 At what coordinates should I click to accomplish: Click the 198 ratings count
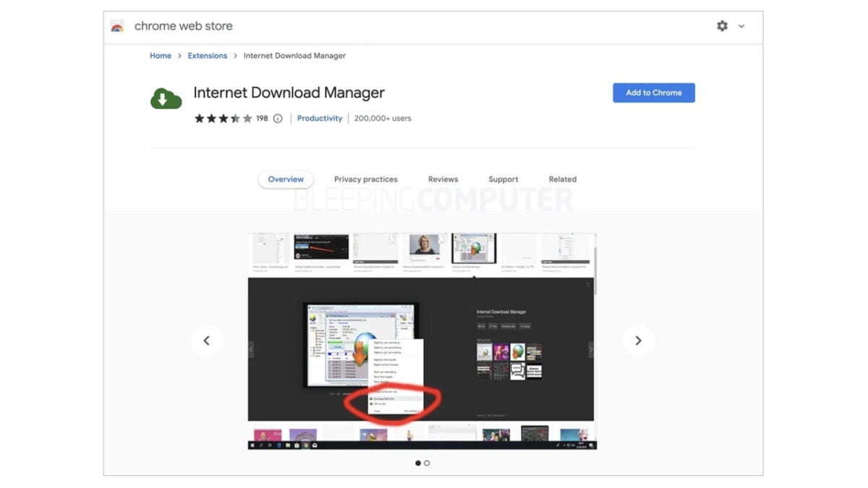pyautogui.click(x=262, y=119)
